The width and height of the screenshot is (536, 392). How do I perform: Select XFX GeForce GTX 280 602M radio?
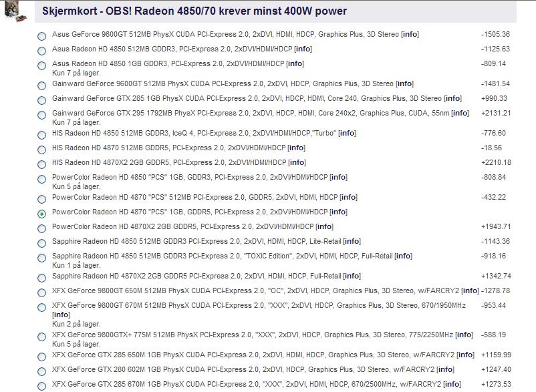point(41,371)
